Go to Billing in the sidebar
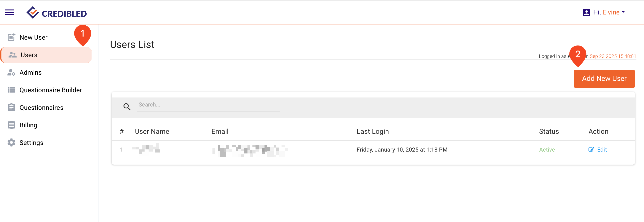The height and width of the screenshot is (222, 644). pos(28,125)
